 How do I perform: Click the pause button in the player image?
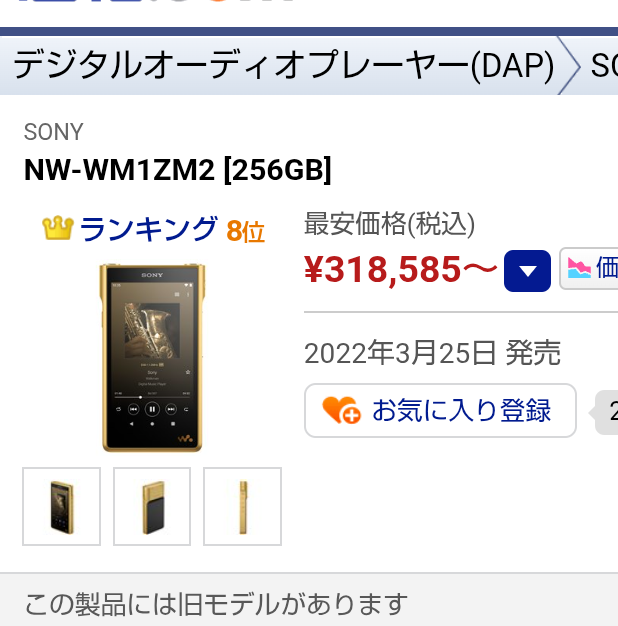(x=152, y=409)
